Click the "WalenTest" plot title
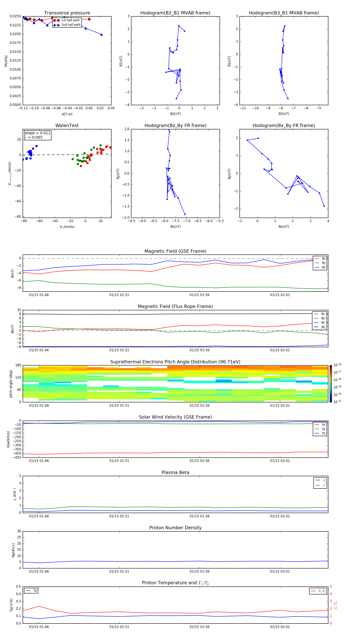Image resolution: width=351 pixels, height=644 pixels. pos(67,125)
